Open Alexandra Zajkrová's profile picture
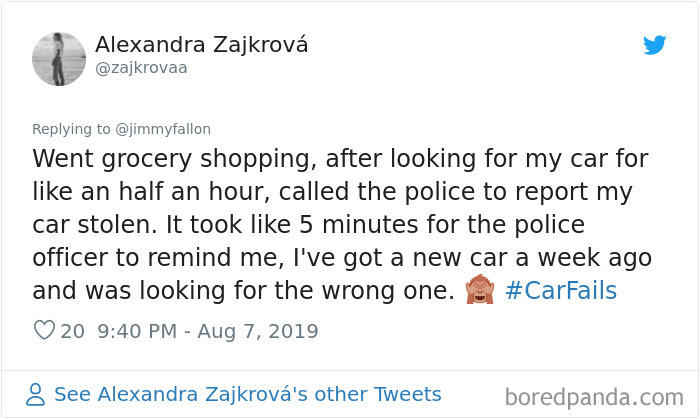 (59, 58)
